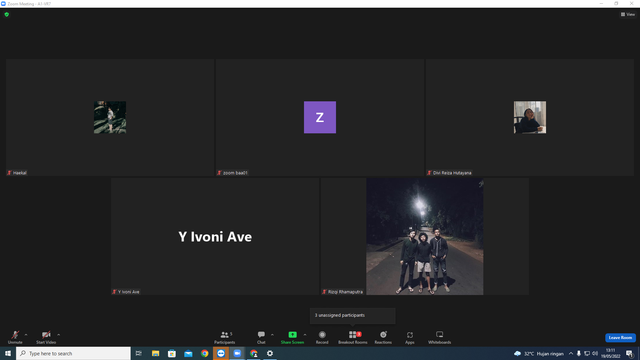Expand share screen options arrow
This screenshot has height=360, width=640.
(x=305, y=335)
